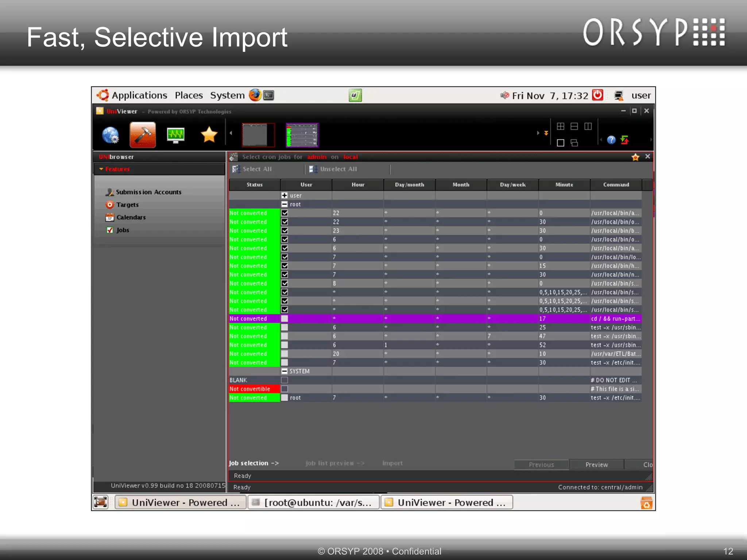Click left scroll arrow of window thumbnails
Viewport: 747px width, 560px height.
pyautogui.click(x=231, y=133)
